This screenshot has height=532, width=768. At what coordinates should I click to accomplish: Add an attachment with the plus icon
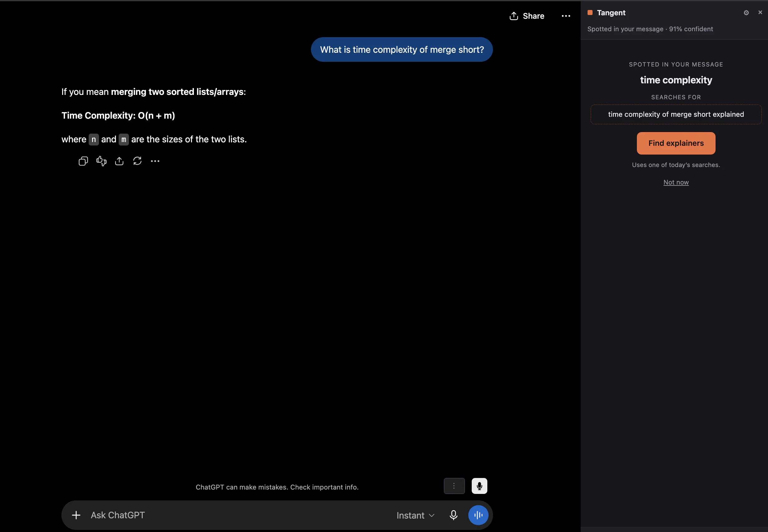click(x=76, y=515)
